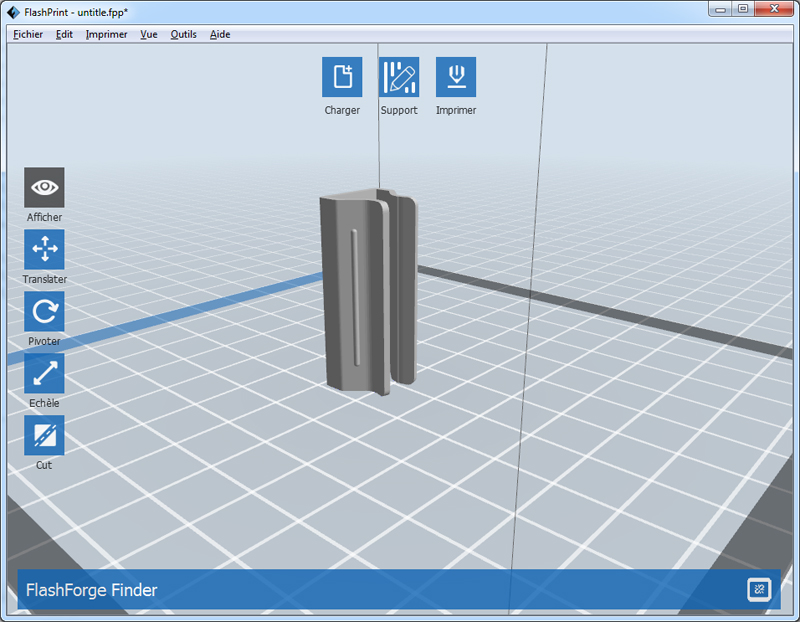This screenshot has height=622, width=800.
Task: Choose the Echèle scale tool
Action: [44, 373]
